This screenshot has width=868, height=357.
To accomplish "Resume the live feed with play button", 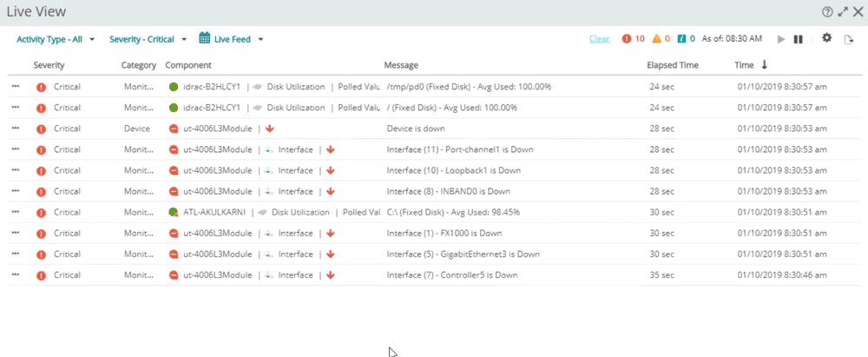I will point(781,39).
